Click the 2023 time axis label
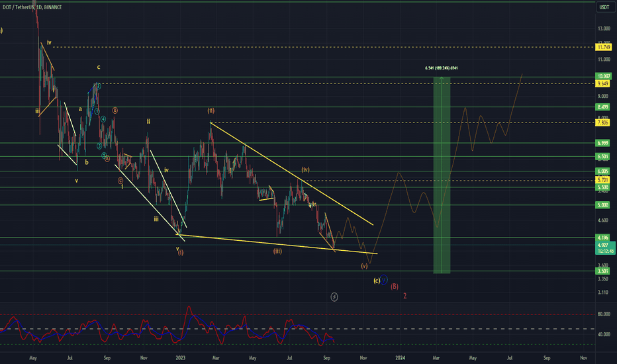The image size is (617, 364). coord(181,358)
